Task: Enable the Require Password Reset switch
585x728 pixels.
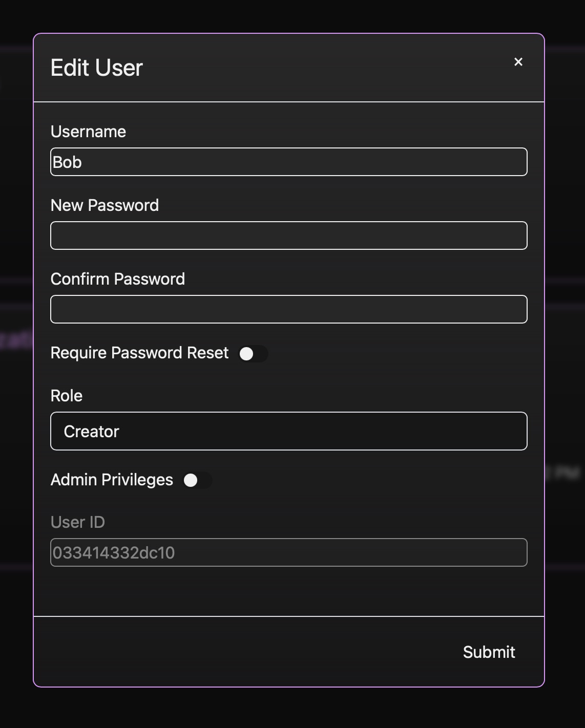Action: pos(253,354)
